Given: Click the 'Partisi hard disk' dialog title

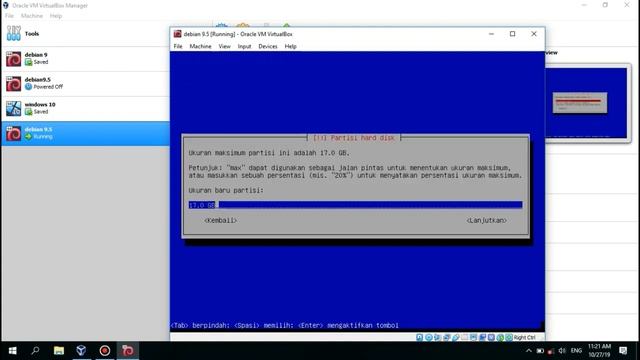Looking at the screenshot, I should click(353, 138).
